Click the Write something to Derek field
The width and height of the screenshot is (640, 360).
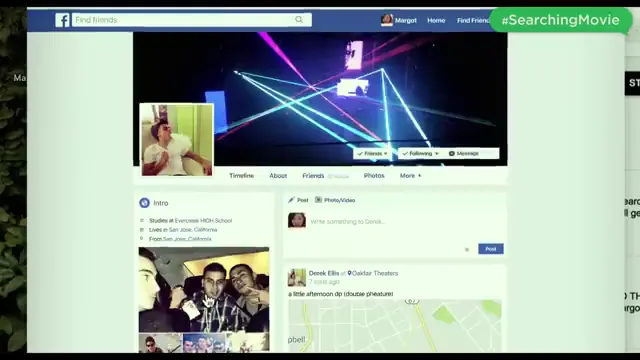(x=404, y=222)
